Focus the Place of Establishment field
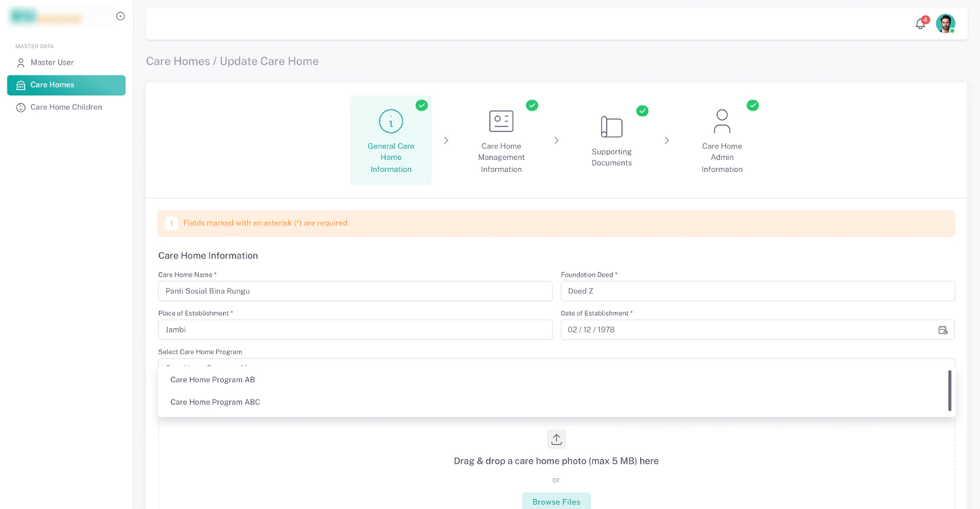 click(355, 330)
